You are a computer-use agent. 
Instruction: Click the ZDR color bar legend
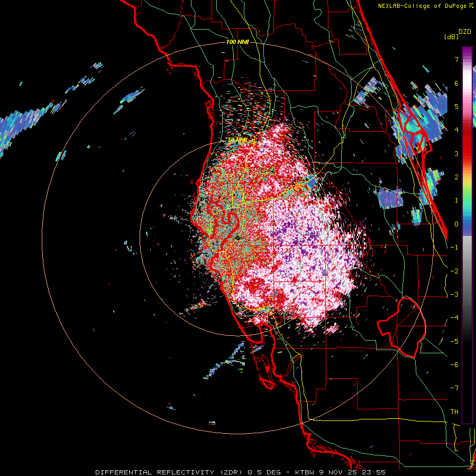467,235
